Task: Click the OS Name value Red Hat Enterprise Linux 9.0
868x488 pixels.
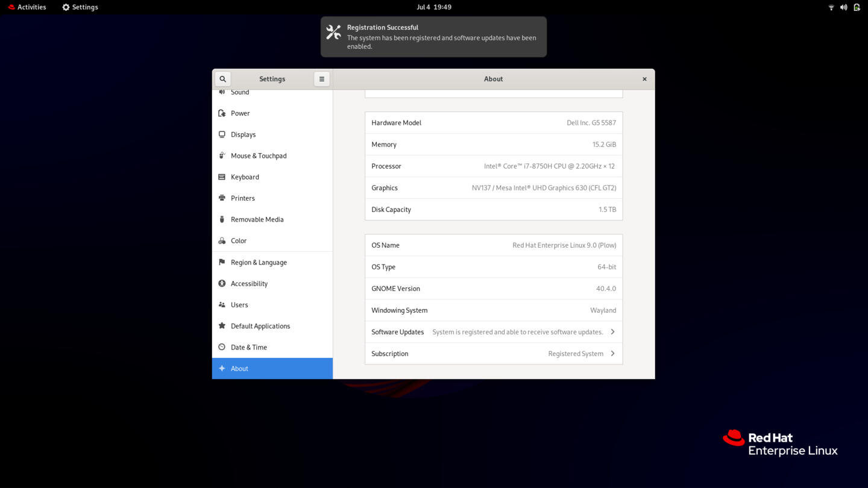Action: [564, 245]
